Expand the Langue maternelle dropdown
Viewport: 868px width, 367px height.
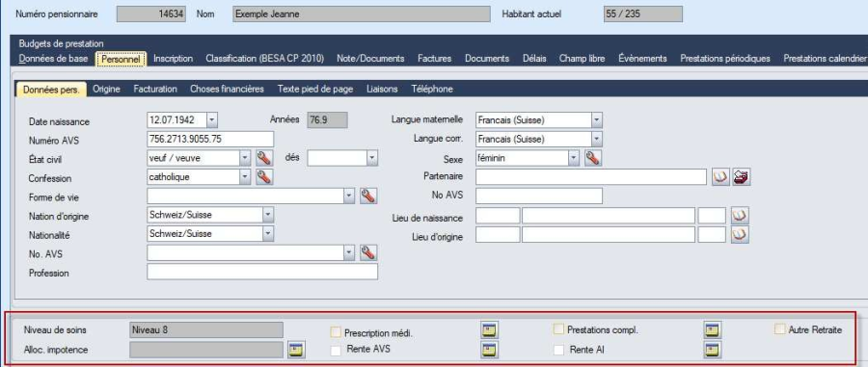pos(596,120)
